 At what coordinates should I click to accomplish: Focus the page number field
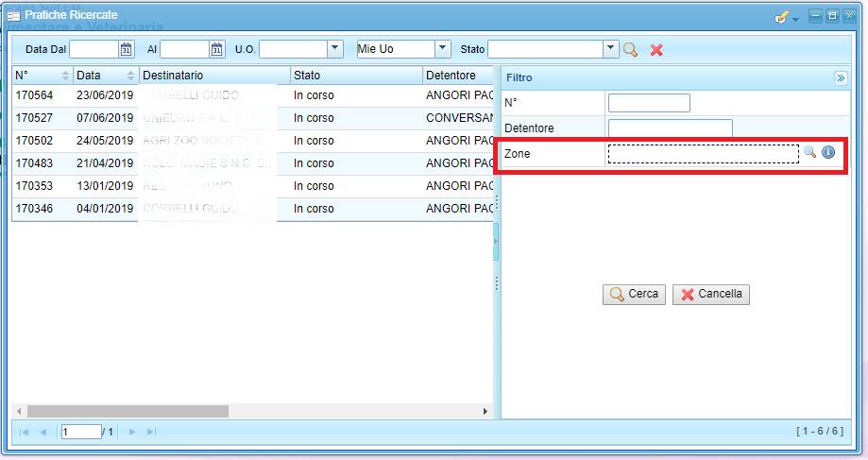pos(81,432)
